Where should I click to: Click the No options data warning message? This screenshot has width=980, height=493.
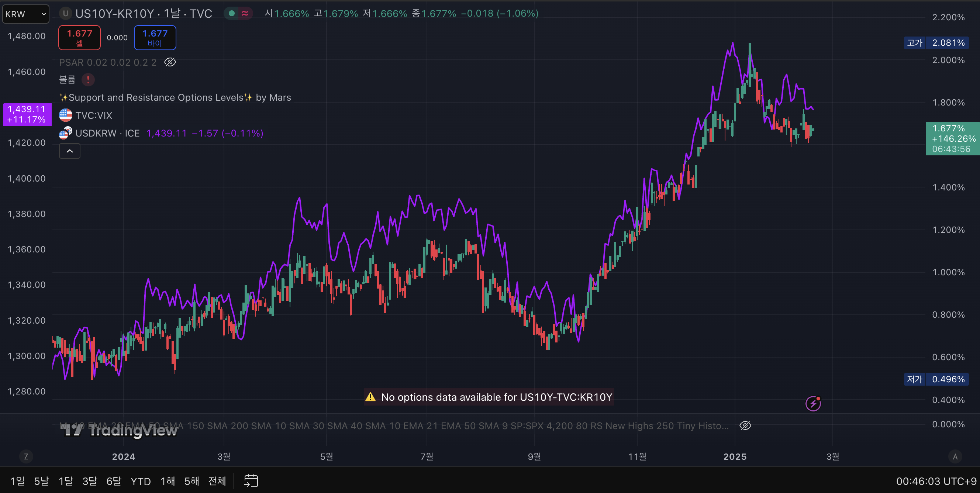tap(489, 397)
